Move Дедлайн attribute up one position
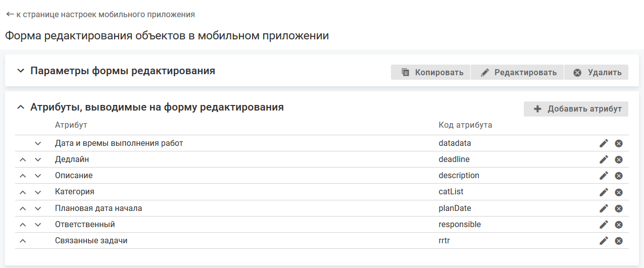The width and height of the screenshot is (644, 268). [x=22, y=160]
